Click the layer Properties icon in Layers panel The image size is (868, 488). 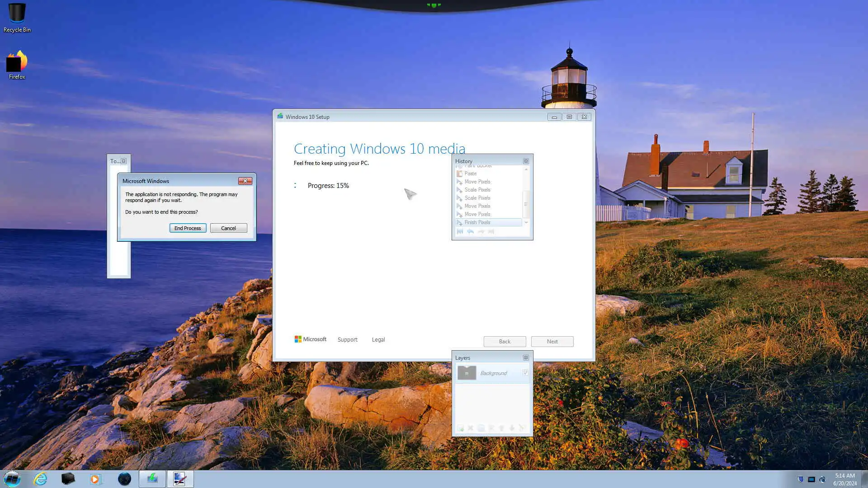(522, 428)
